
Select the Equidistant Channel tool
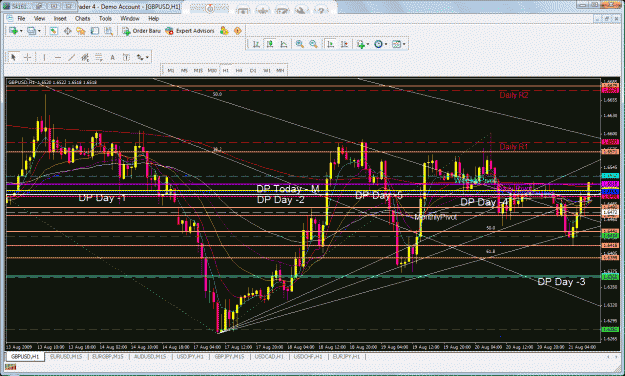point(85,57)
